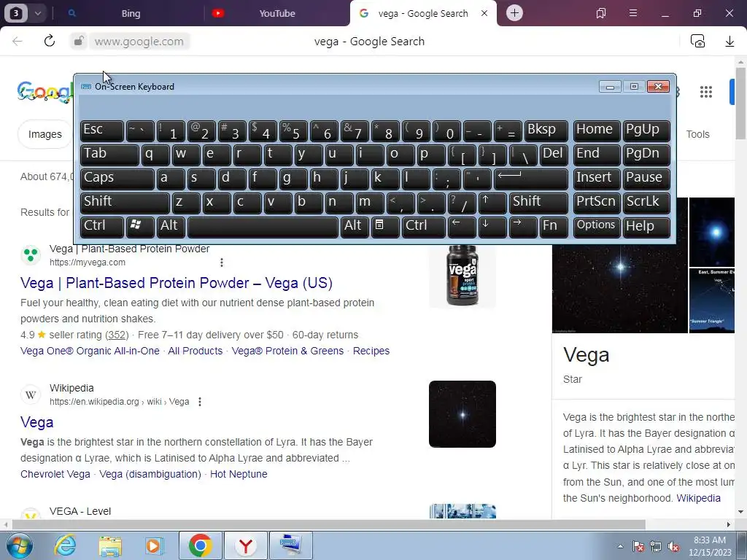Switch to the YouTube tab
The image size is (747, 560).
coord(276,13)
